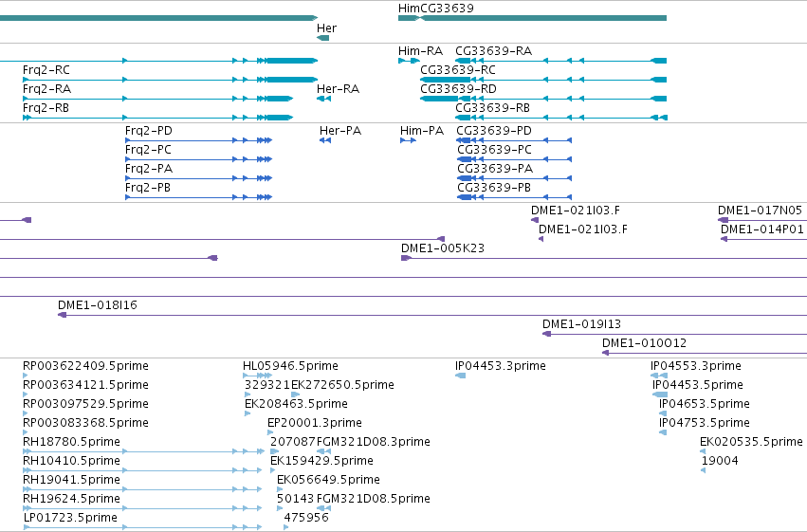This screenshot has height=532, width=807.
Task: Click the FGM321D08.3prime EST label
Action: coord(373,442)
